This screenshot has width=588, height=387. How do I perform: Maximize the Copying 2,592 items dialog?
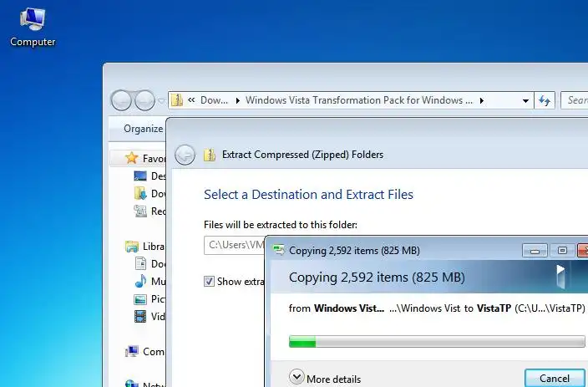pyautogui.click(x=562, y=251)
